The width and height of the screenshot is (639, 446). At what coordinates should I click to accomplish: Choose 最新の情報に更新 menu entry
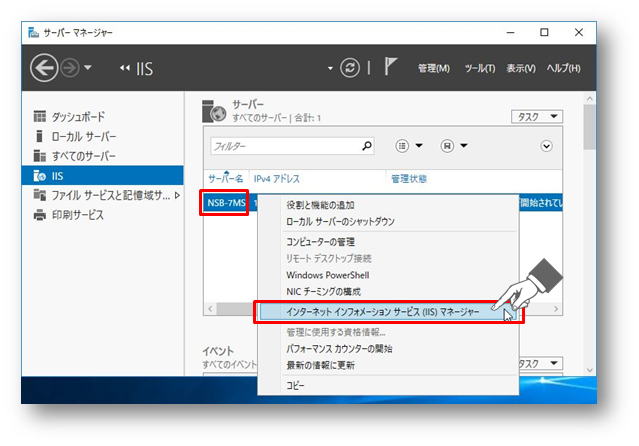pos(320,365)
